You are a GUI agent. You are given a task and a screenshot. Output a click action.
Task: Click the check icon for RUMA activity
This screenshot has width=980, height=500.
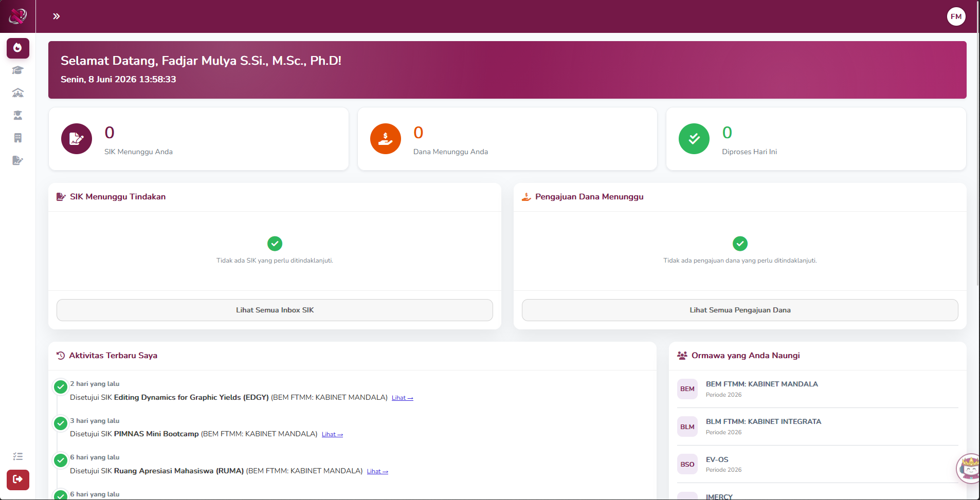pyautogui.click(x=61, y=460)
